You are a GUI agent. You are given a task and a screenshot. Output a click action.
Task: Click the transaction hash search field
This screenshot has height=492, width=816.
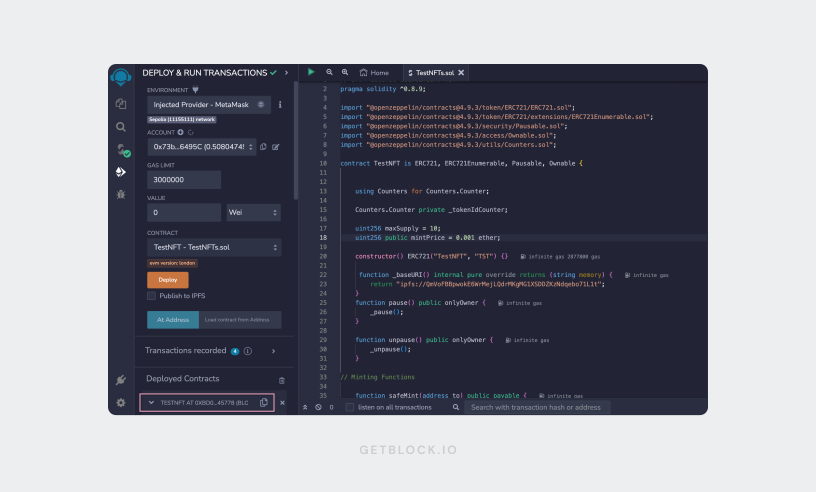click(537, 407)
